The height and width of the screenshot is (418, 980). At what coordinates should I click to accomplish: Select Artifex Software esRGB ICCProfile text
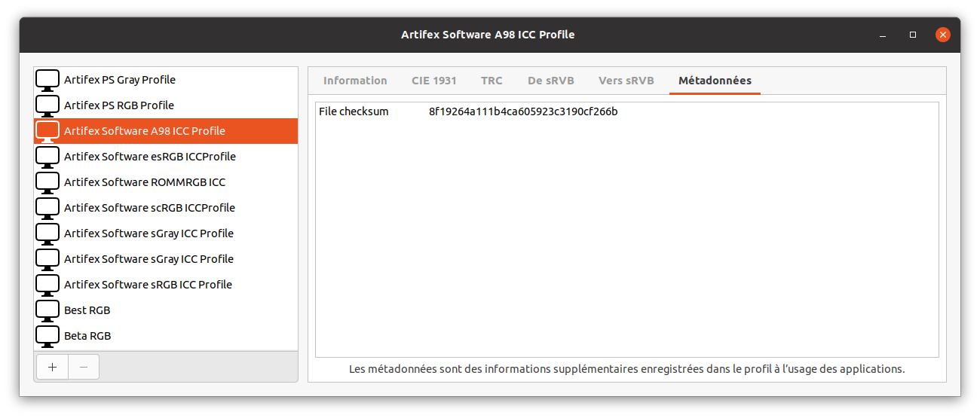pyautogui.click(x=150, y=157)
